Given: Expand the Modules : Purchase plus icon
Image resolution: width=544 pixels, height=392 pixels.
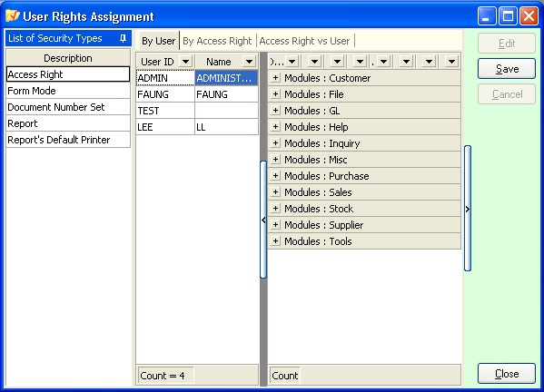Looking at the screenshot, I should pos(275,176).
